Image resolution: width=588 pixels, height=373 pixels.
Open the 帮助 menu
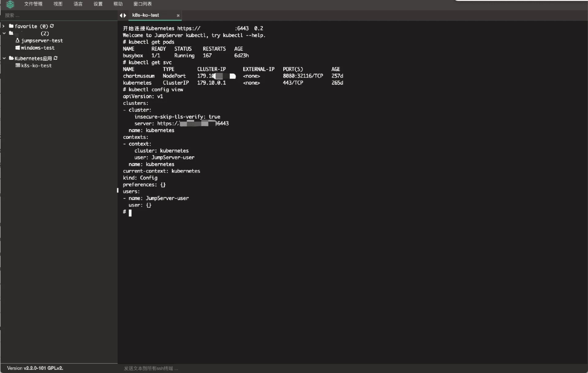[x=118, y=4]
